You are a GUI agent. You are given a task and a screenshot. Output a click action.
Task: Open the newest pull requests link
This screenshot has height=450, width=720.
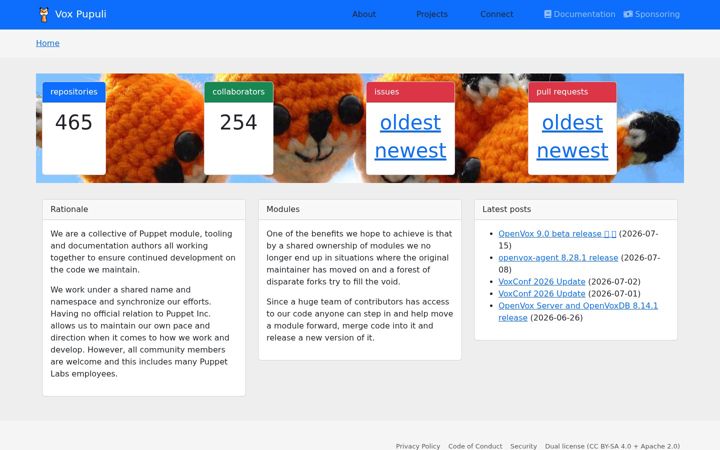click(x=572, y=151)
